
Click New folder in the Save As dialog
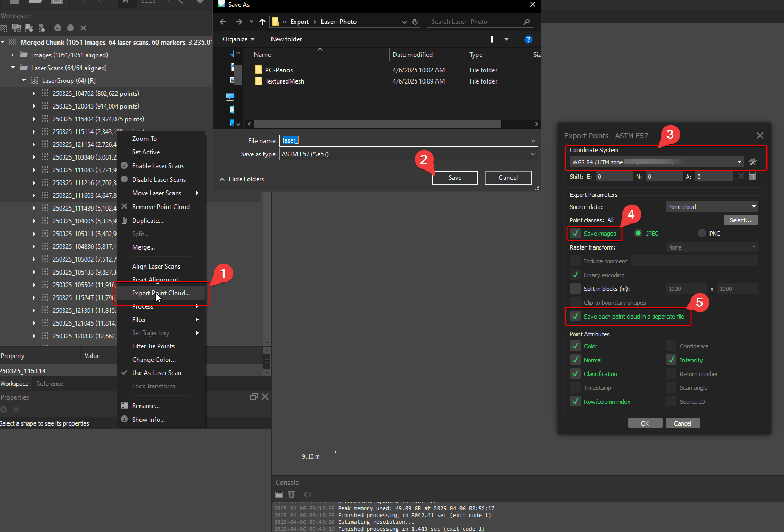coord(286,39)
